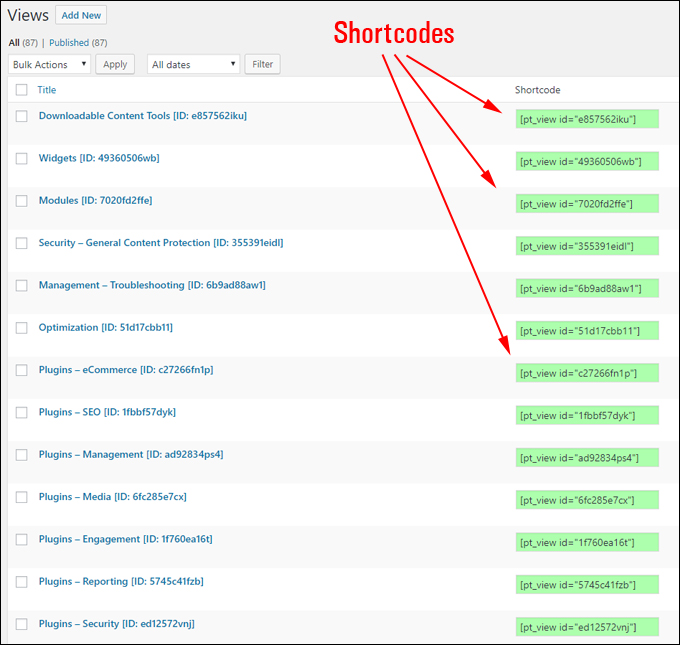The height and width of the screenshot is (645, 680).
Task: Open Management – Troubleshooting view
Action: point(152,285)
